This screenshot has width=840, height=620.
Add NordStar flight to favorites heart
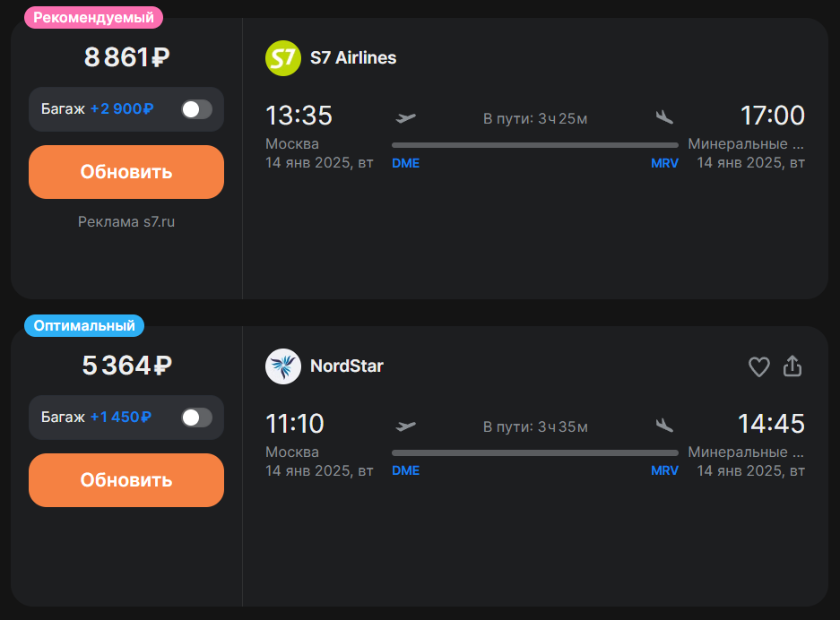tap(758, 366)
